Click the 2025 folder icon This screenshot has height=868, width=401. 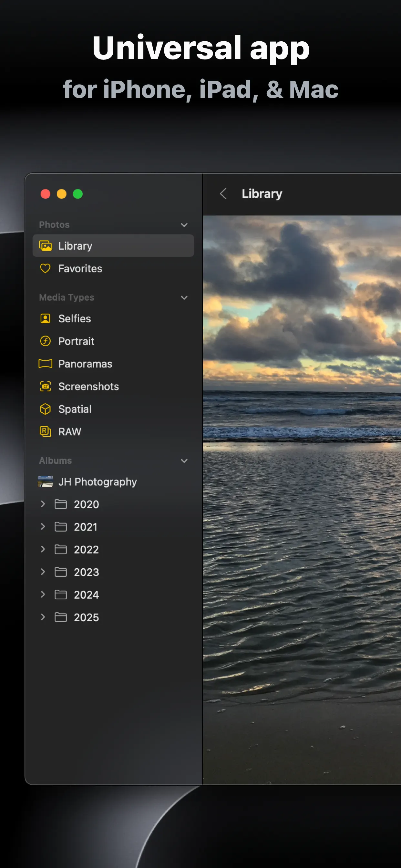point(61,617)
